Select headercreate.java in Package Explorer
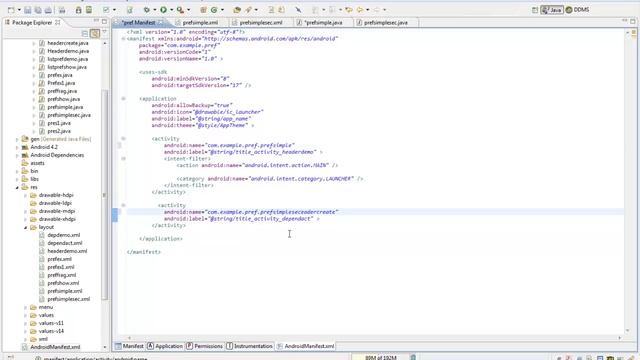This screenshot has width=640, height=360. click(68, 43)
